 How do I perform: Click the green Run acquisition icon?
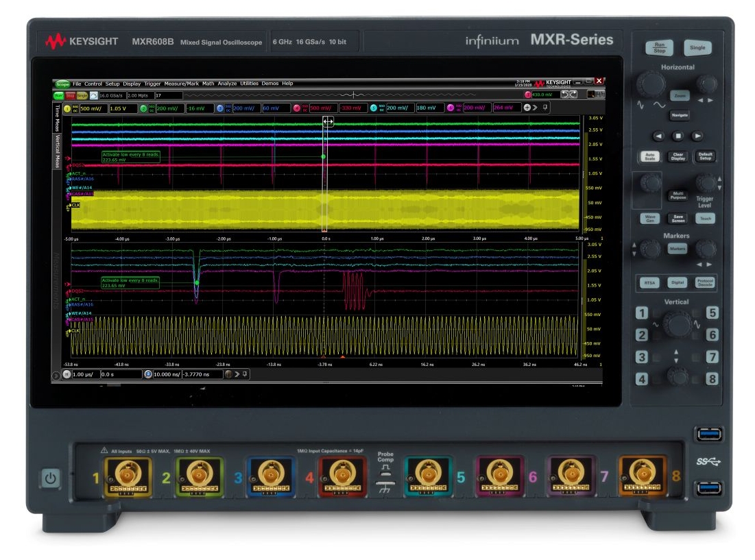click(60, 95)
